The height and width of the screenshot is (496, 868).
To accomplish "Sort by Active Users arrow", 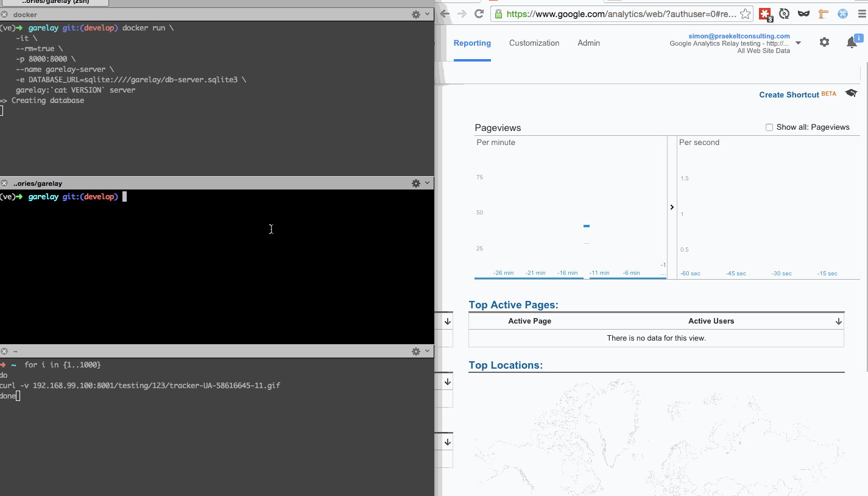I will click(x=839, y=321).
